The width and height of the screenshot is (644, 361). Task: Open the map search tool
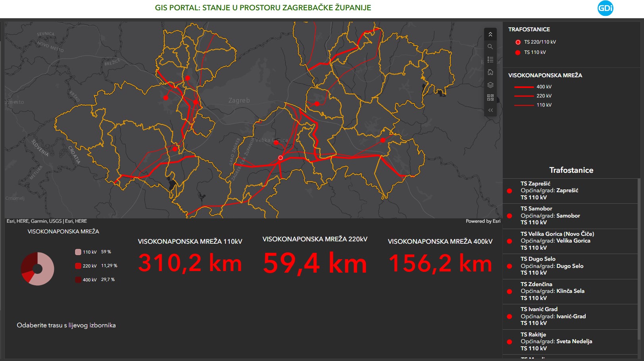(x=490, y=47)
